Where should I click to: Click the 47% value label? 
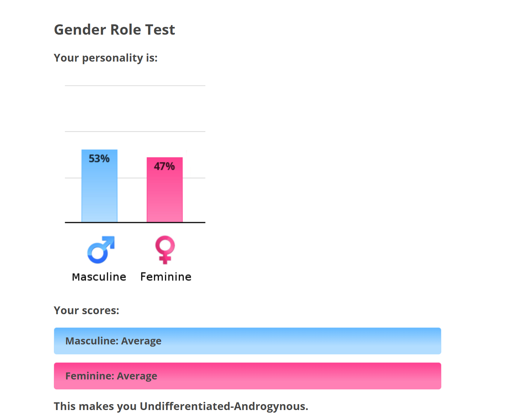pos(164,166)
